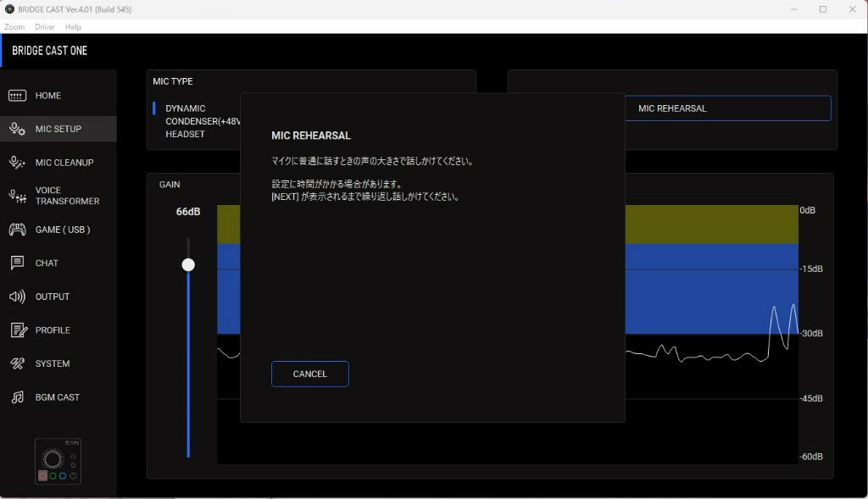Open BGM CAST page
Image resolution: width=868 pixels, height=499 pixels.
point(58,397)
